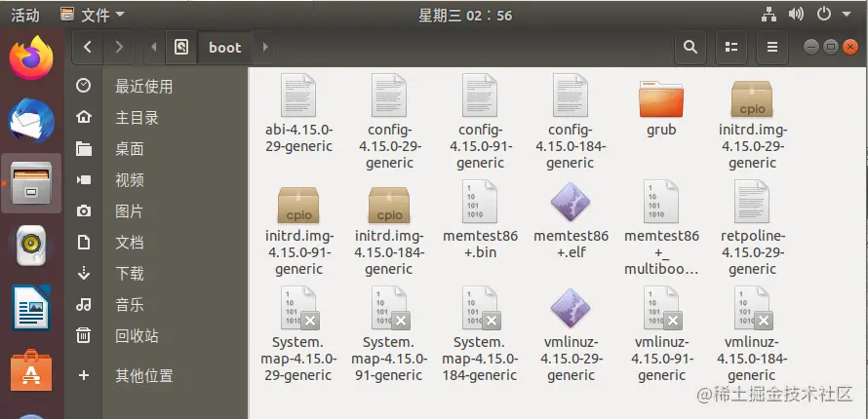Select the memtest86+.bin binary file icon

point(480,201)
